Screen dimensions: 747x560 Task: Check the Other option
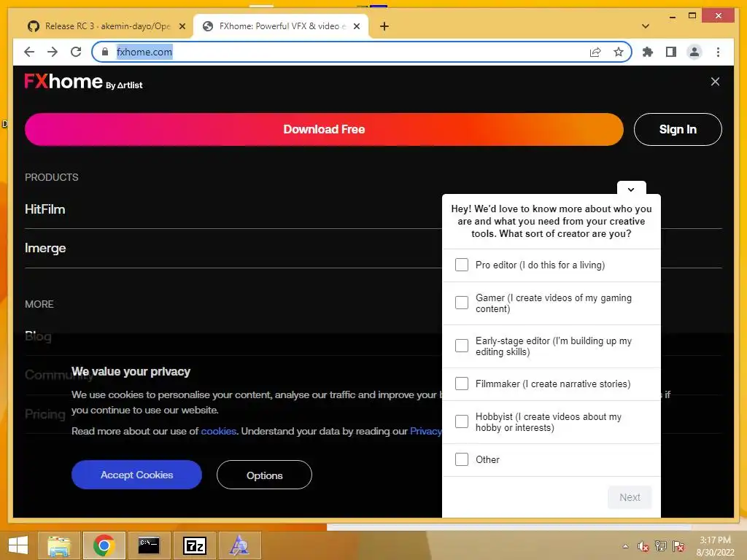pyautogui.click(x=462, y=459)
